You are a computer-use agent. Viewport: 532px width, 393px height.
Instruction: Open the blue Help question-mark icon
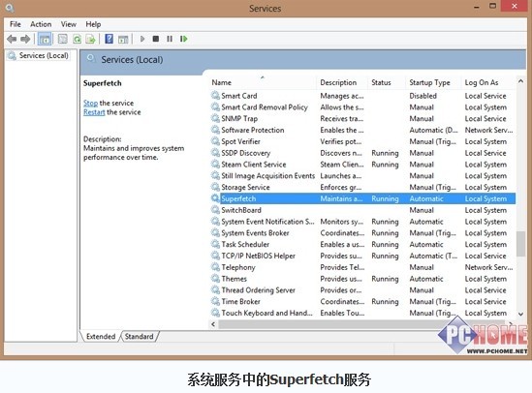pos(109,39)
